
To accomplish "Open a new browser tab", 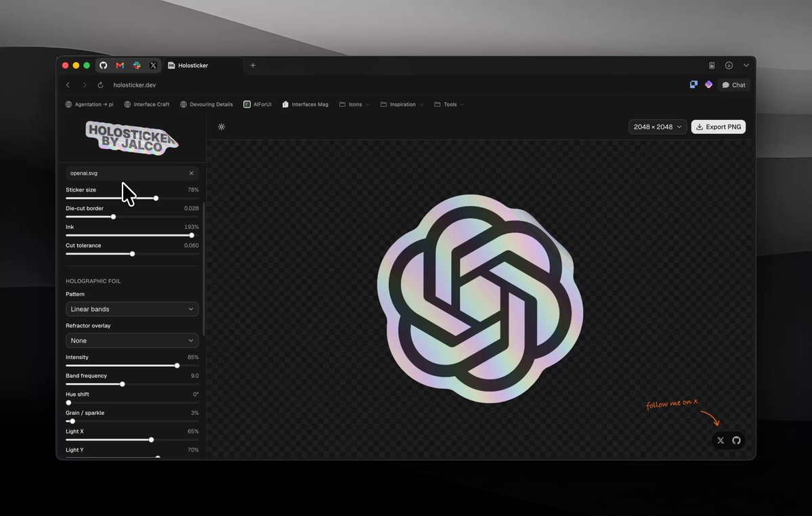I will point(253,65).
